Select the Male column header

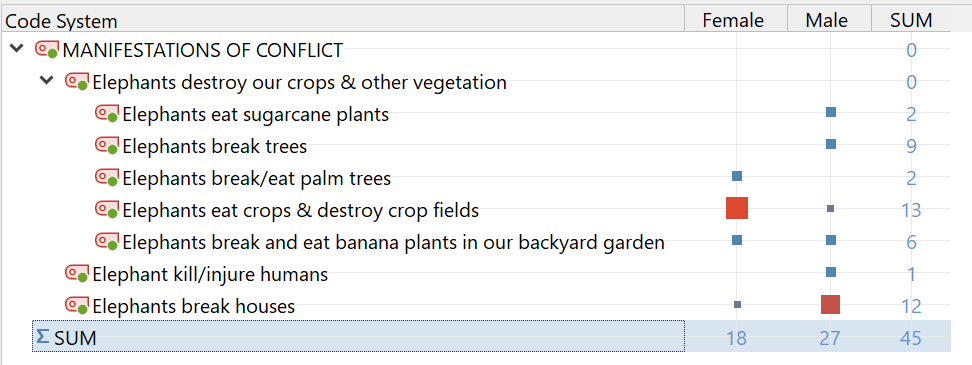pos(829,20)
